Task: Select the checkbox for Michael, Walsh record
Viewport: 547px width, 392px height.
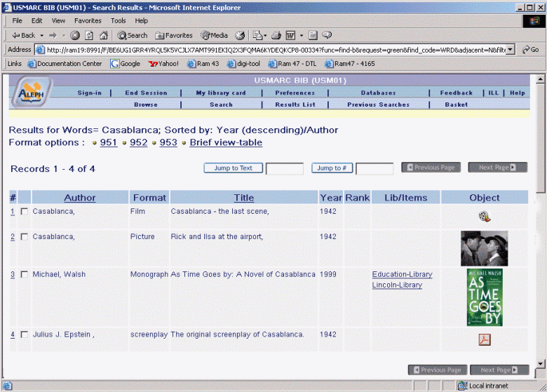Action: click(25, 275)
